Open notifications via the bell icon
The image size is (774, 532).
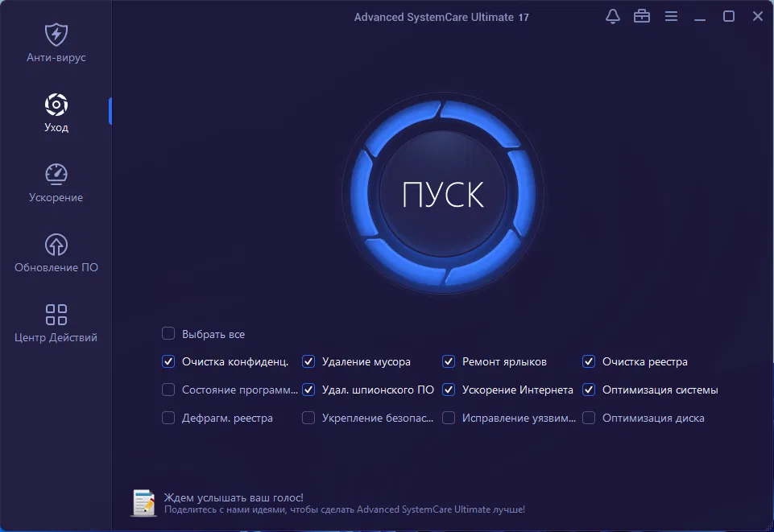pyautogui.click(x=612, y=15)
